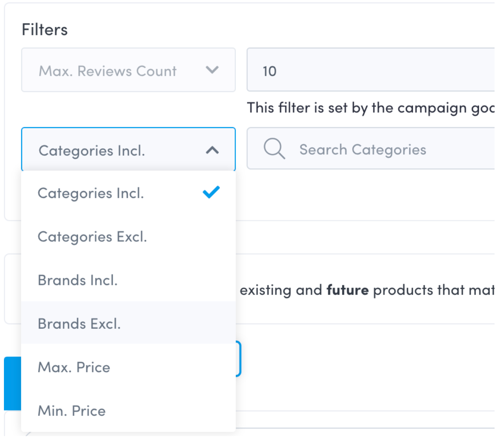Open the Max. Reviews Count filter dropdown
Screen dimensions: 504x440
coord(128,70)
